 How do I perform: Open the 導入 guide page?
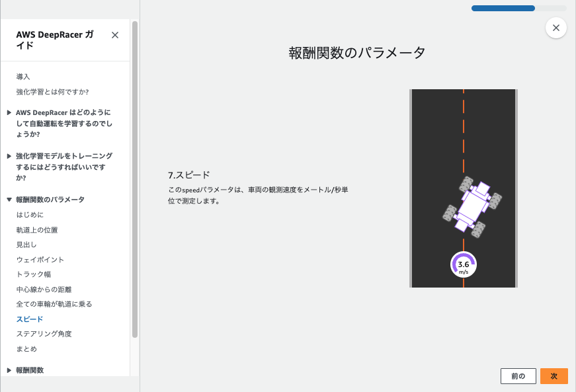22,76
